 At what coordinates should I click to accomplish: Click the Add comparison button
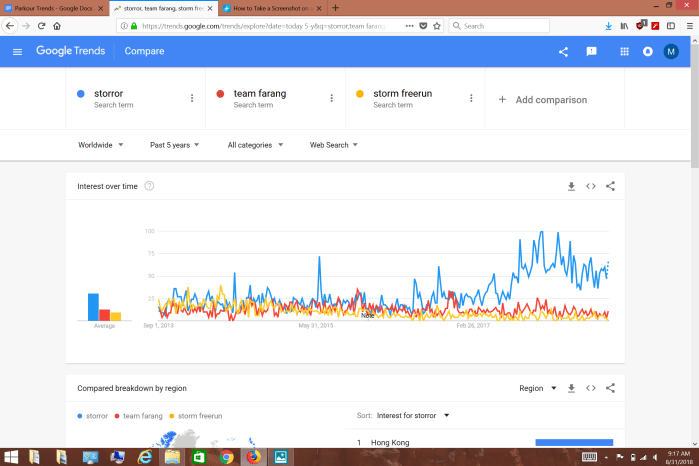pos(543,100)
